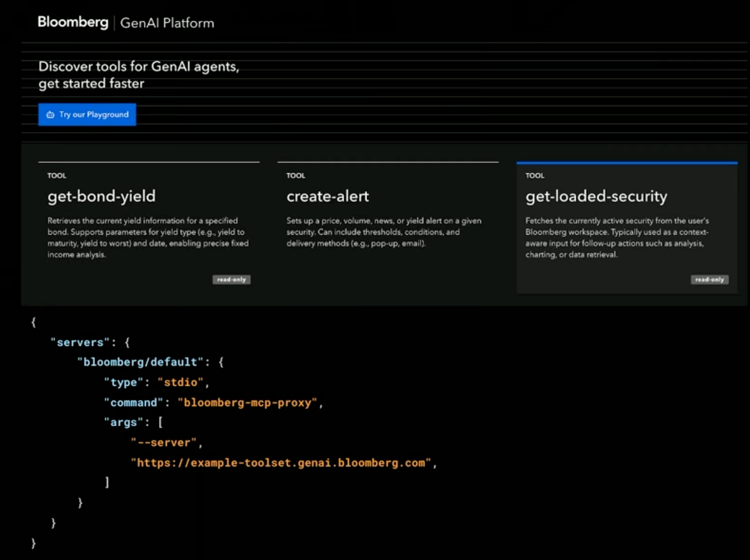The height and width of the screenshot is (560, 750).
Task: Select the create-alert tool title
Action: (x=328, y=196)
